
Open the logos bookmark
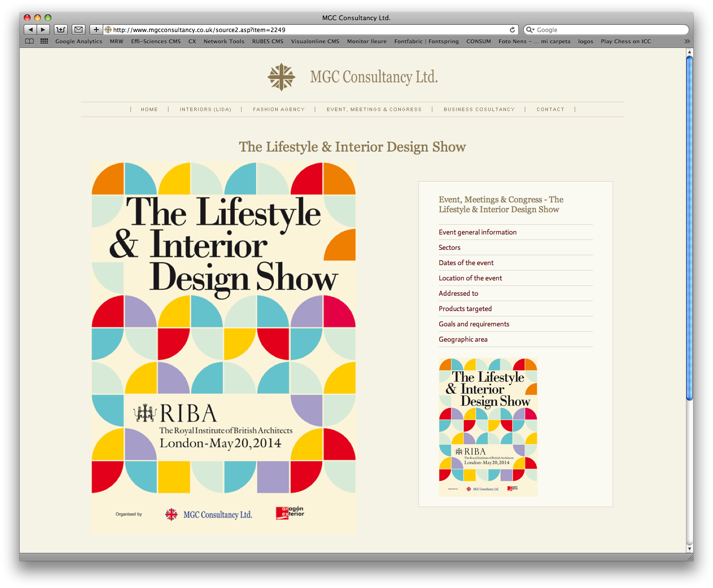(586, 41)
